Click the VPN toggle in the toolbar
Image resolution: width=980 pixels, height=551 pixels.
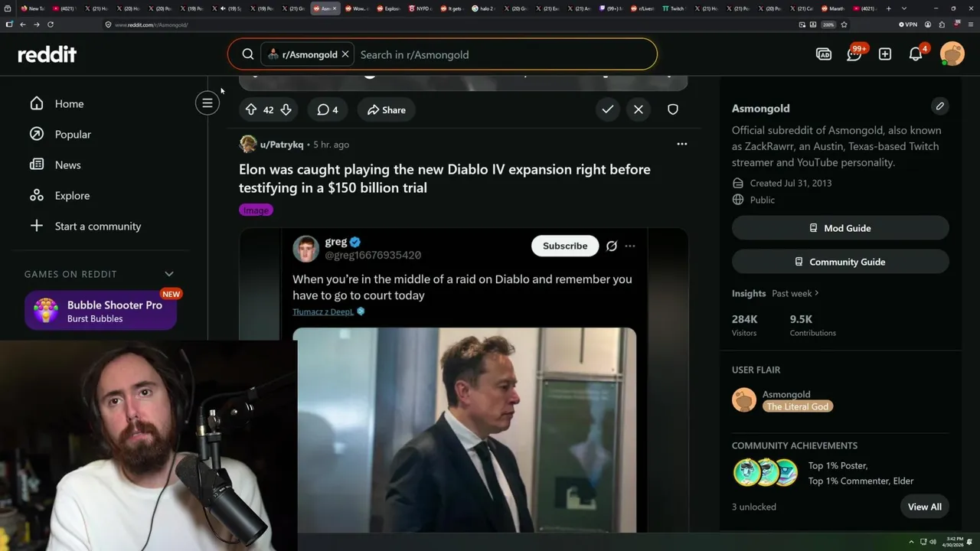click(x=908, y=24)
